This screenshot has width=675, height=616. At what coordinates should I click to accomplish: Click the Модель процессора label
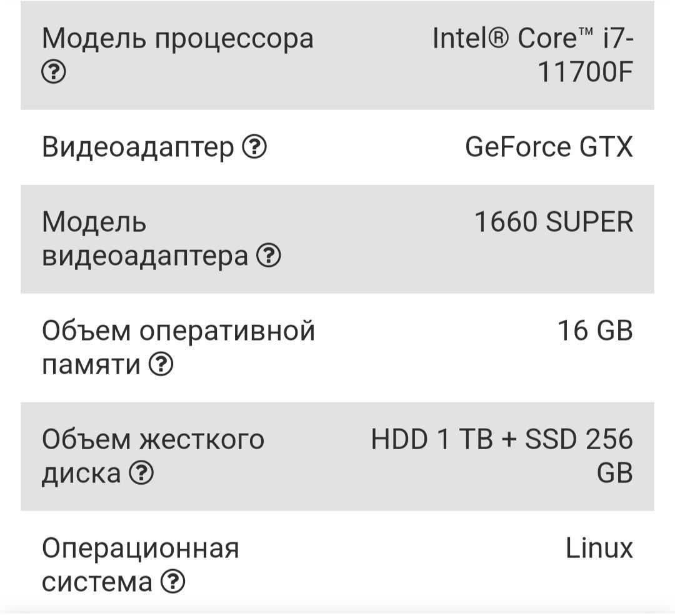coord(177,39)
